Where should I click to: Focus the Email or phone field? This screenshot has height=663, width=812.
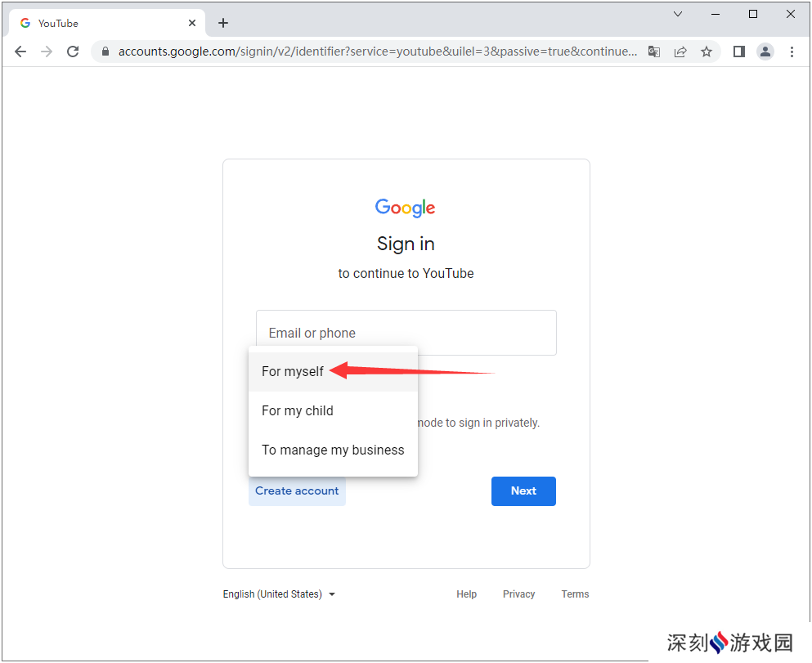pyautogui.click(x=406, y=332)
